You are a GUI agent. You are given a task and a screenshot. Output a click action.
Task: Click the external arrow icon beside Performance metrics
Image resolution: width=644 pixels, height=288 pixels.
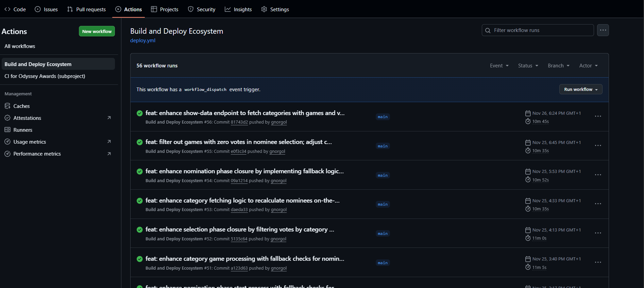(109, 154)
